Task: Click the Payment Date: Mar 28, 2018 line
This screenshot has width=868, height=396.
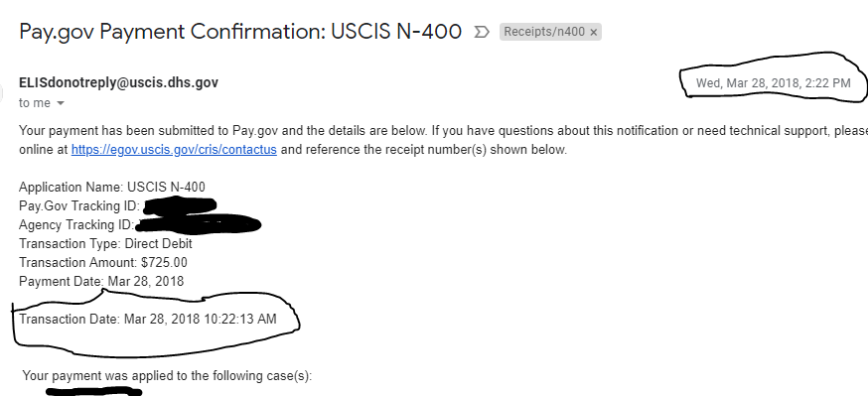Action: pyautogui.click(x=101, y=281)
